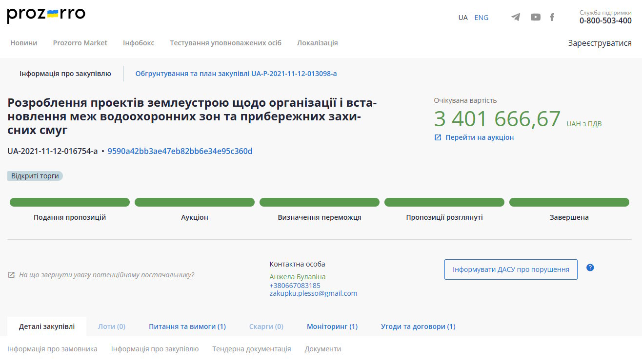Click email zakupku.plesso@gmail.com
Viewport: 642px width, 364px height.
[x=313, y=293]
